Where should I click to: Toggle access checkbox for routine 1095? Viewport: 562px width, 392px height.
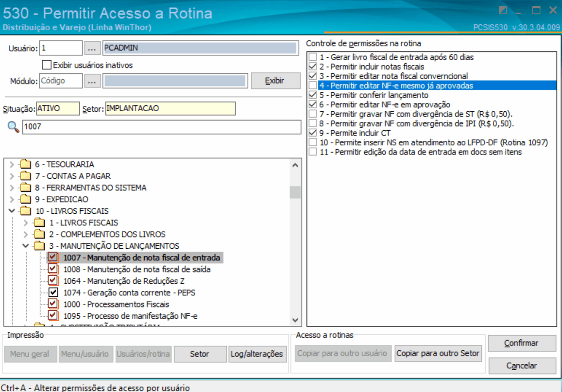click(52, 316)
